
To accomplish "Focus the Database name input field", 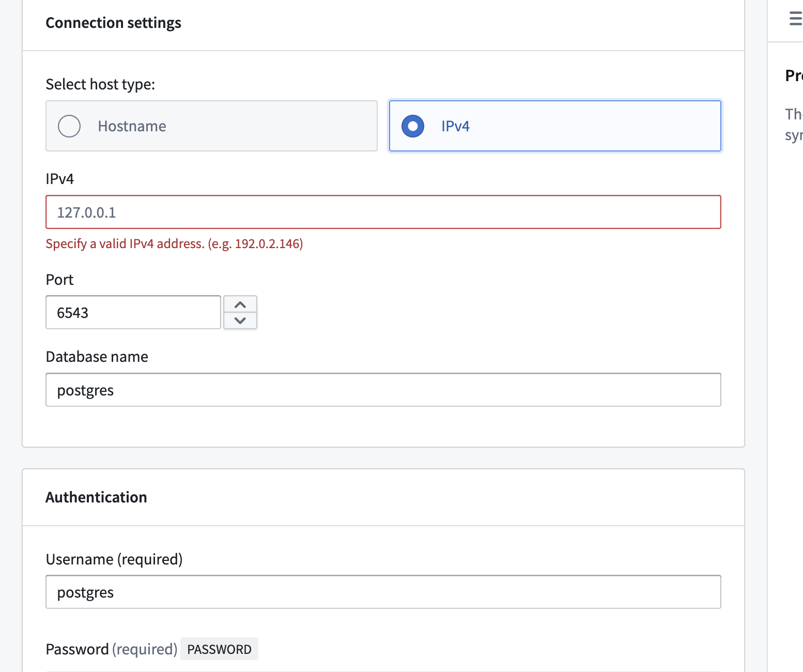I will pos(383,390).
